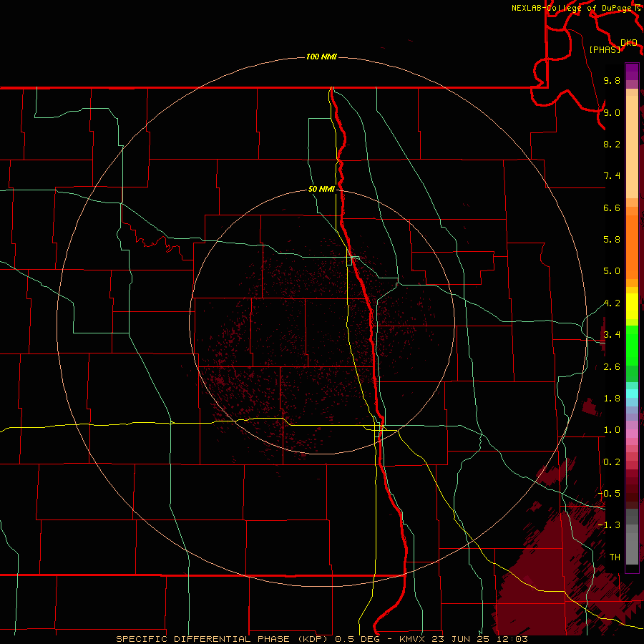Click the 5.8 value on color scale
This screenshot has height=644, width=644.
pos(612,240)
